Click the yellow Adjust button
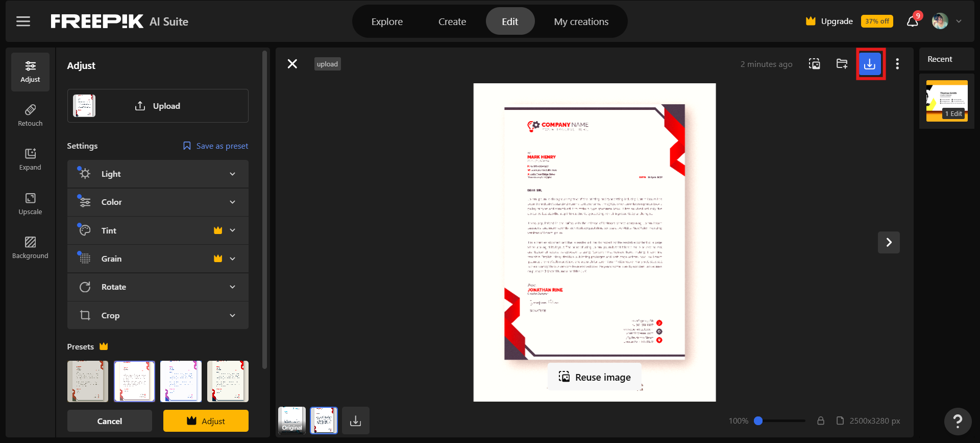This screenshot has height=443, width=980. point(206,421)
